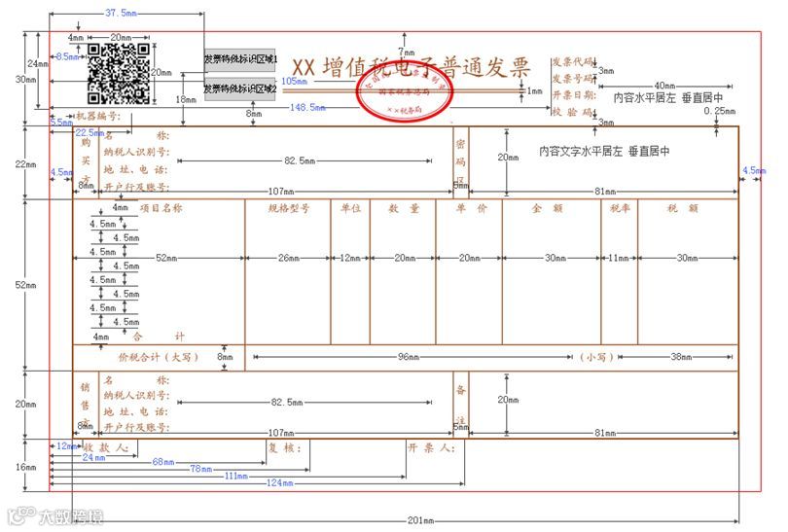The width and height of the screenshot is (788, 532).
Task: Click the 26mm column width label
Action: (x=289, y=258)
